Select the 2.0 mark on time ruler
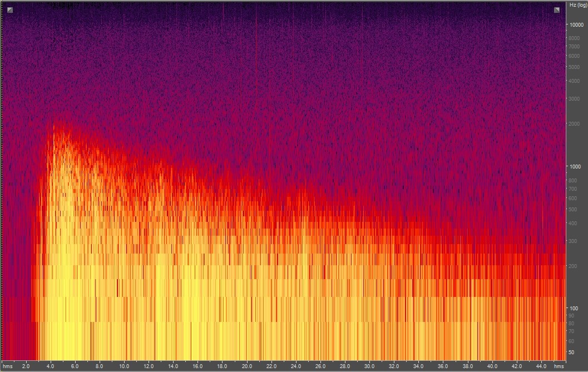 click(26, 366)
